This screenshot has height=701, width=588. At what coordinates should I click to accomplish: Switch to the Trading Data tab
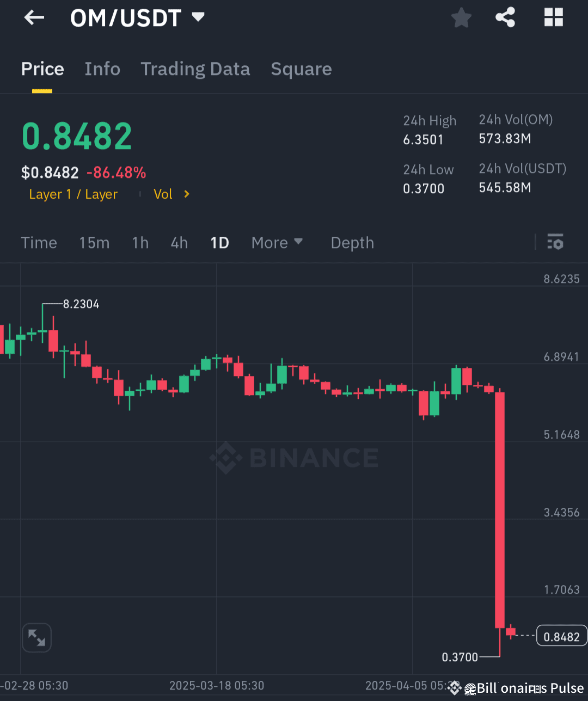pyautogui.click(x=195, y=69)
